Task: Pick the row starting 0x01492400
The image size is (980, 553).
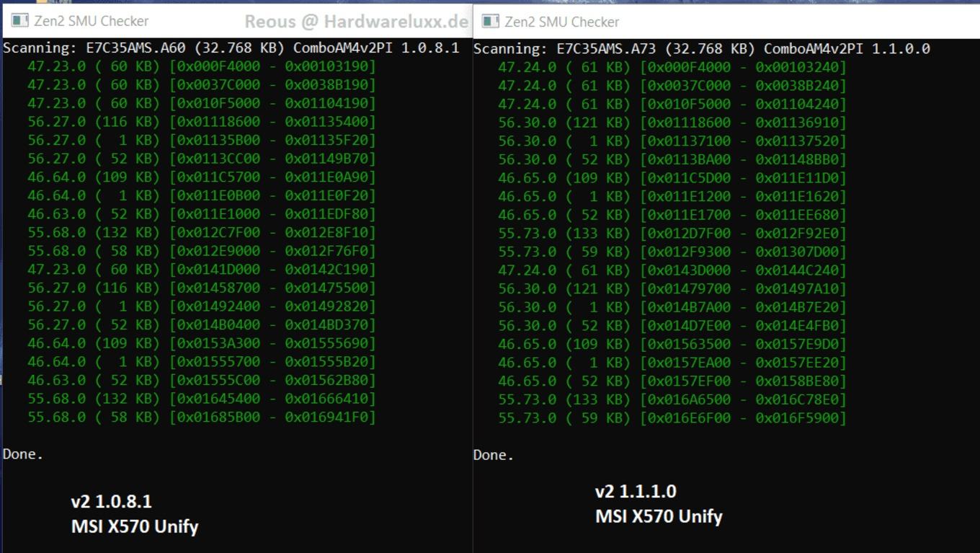Action: [202, 306]
